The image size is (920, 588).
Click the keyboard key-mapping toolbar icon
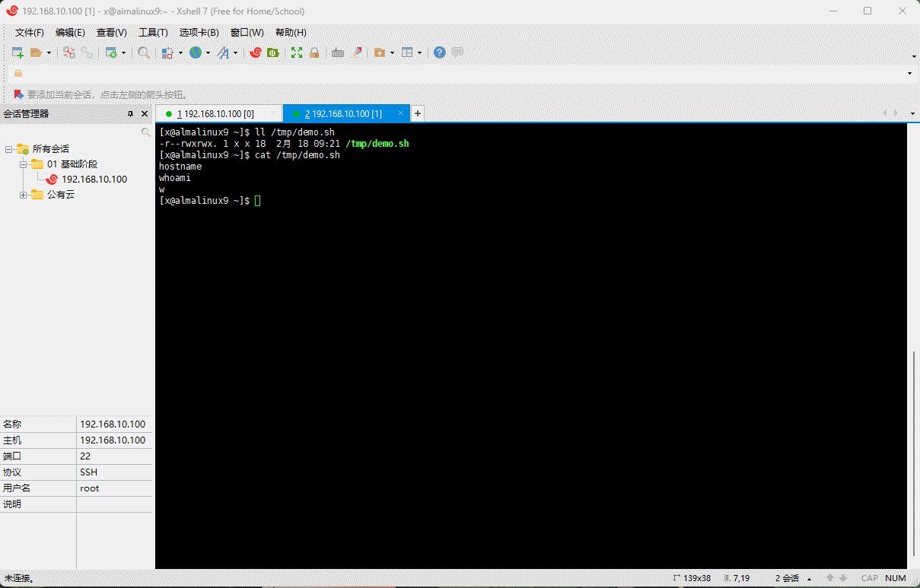coord(338,52)
